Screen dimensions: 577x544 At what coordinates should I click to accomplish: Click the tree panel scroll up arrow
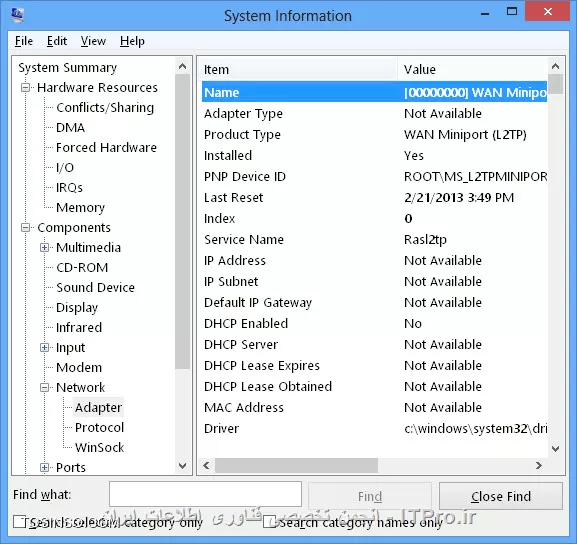point(182,67)
